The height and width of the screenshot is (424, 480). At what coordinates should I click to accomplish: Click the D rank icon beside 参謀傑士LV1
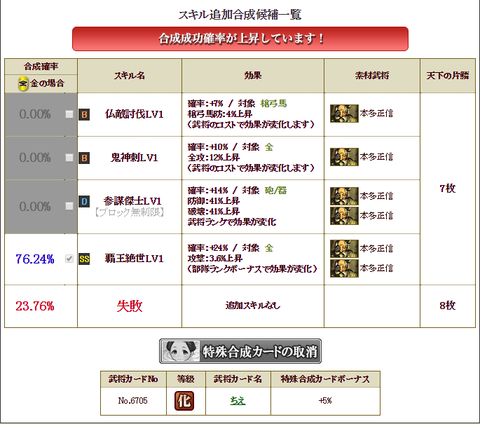tap(84, 201)
